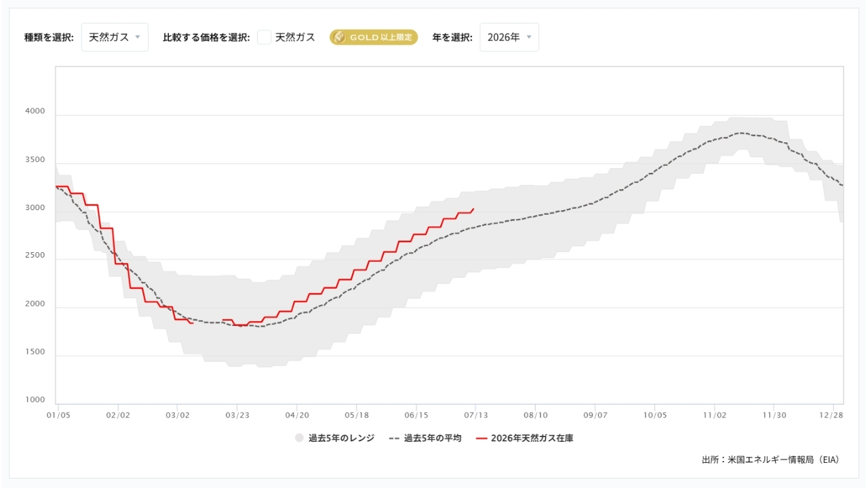This screenshot has height=488, width=868.
Task: Click the gold medal icon in badge
Action: [340, 37]
